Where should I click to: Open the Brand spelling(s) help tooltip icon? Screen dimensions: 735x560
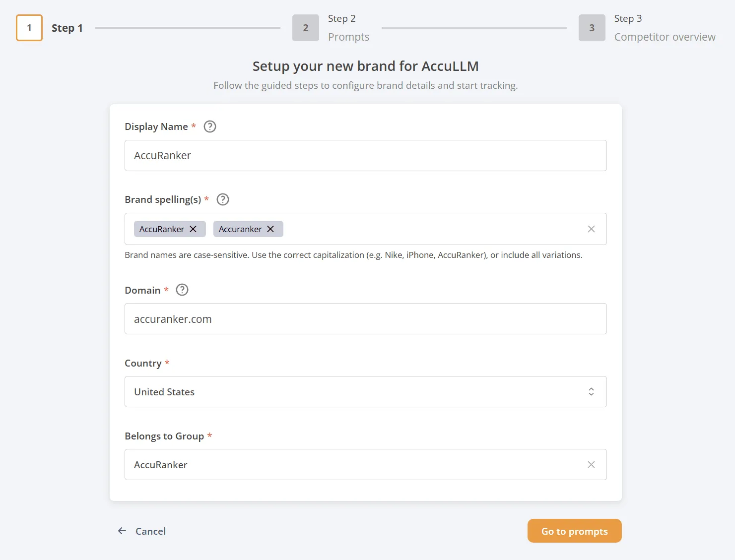click(x=223, y=199)
